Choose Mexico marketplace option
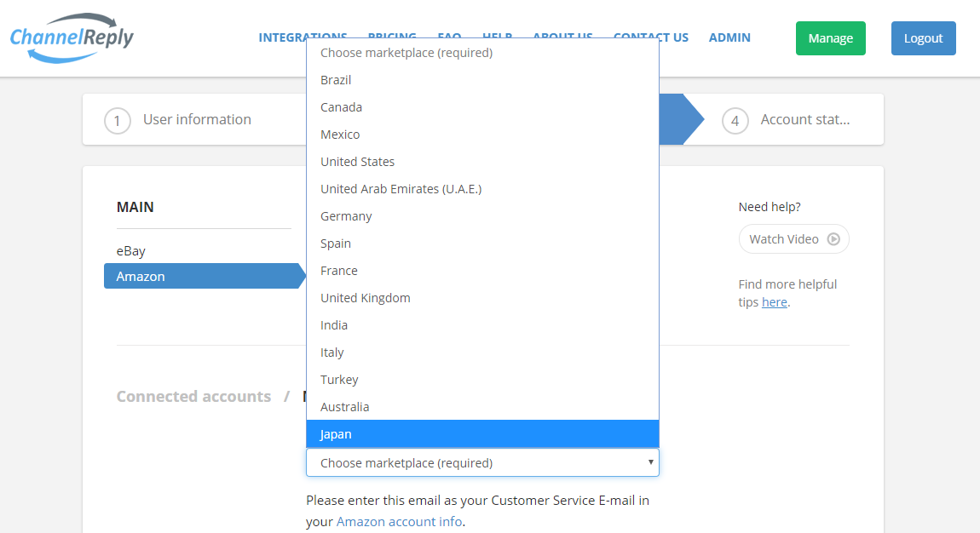This screenshot has width=980, height=533. pos(482,135)
